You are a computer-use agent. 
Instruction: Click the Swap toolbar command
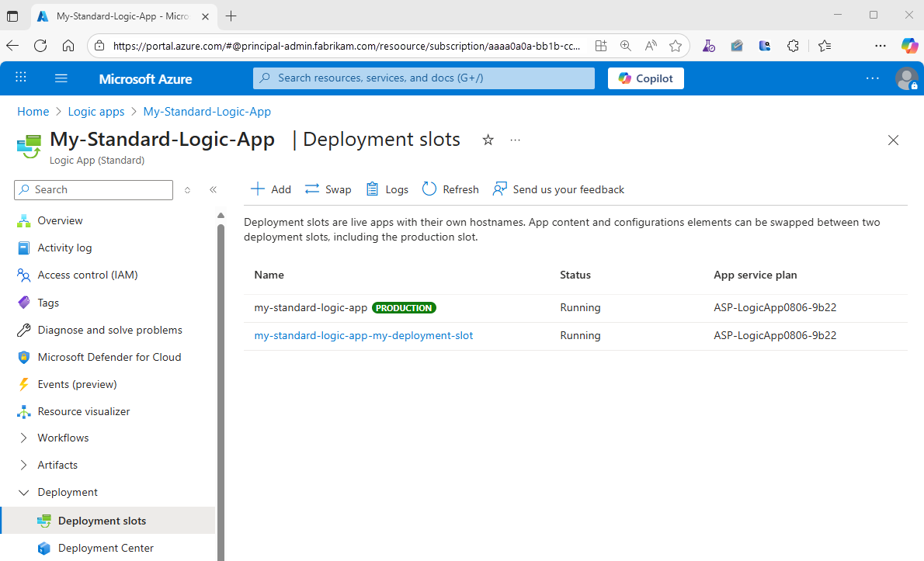328,189
